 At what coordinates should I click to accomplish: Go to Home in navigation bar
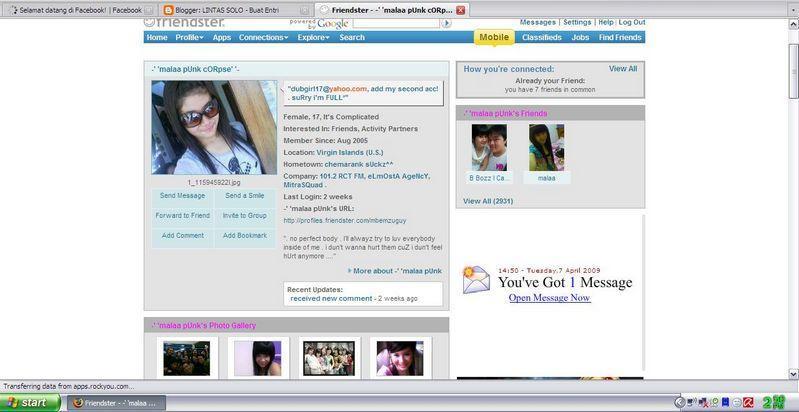[x=157, y=37]
